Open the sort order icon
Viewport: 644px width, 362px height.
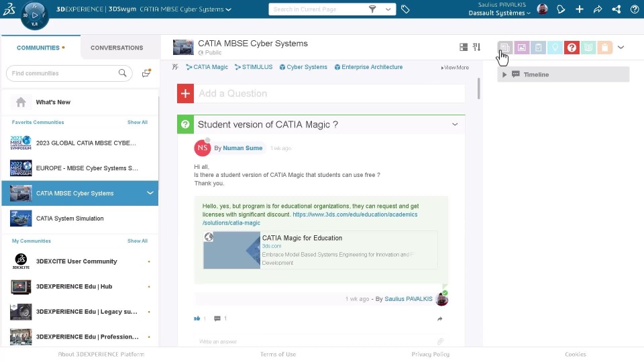coord(476,47)
